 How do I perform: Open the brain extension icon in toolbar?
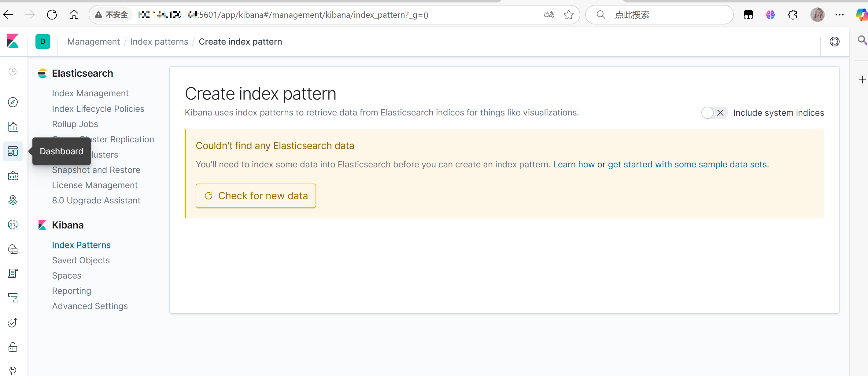point(770,14)
